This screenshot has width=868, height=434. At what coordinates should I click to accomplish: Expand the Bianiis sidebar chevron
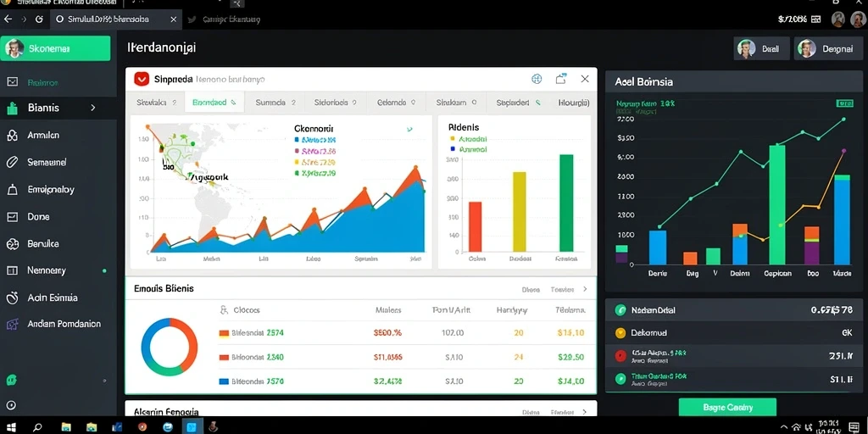coord(93,108)
